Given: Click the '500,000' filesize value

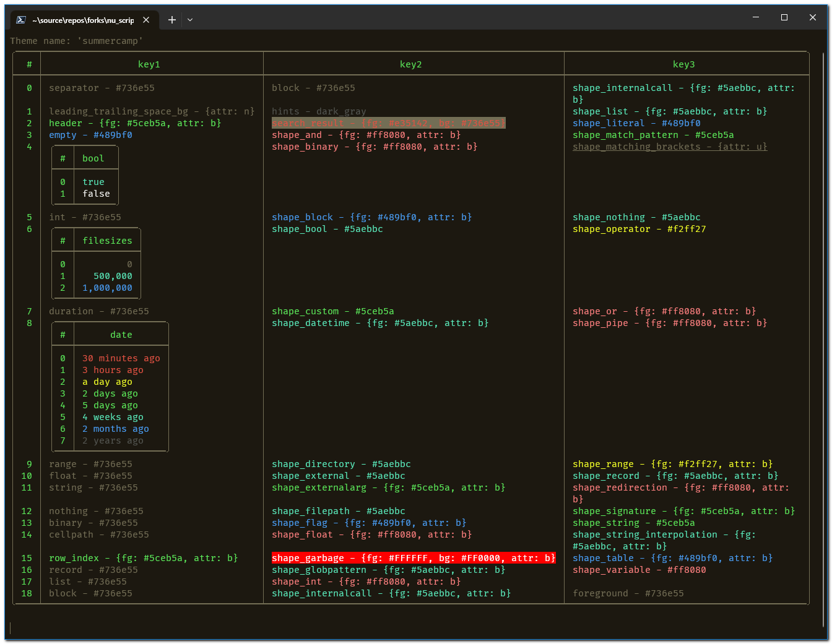Looking at the screenshot, I should 113,276.
